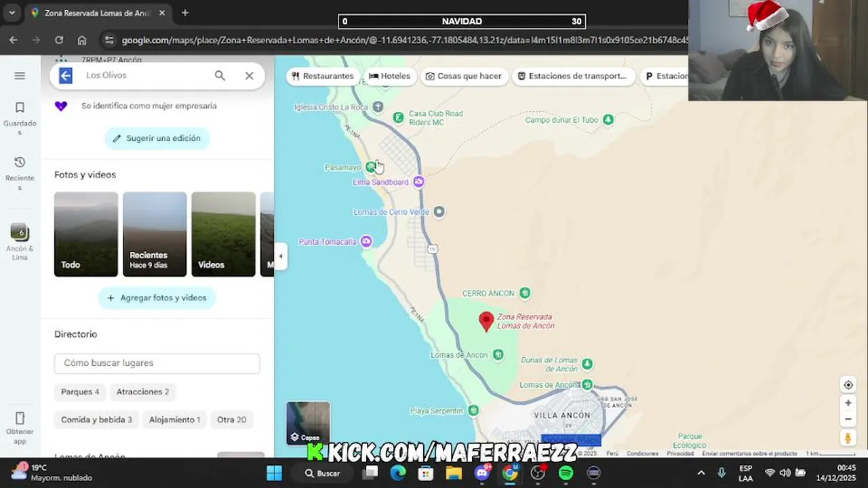
Task: Click Casa Club Road Riders marker
Action: pyautogui.click(x=399, y=118)
